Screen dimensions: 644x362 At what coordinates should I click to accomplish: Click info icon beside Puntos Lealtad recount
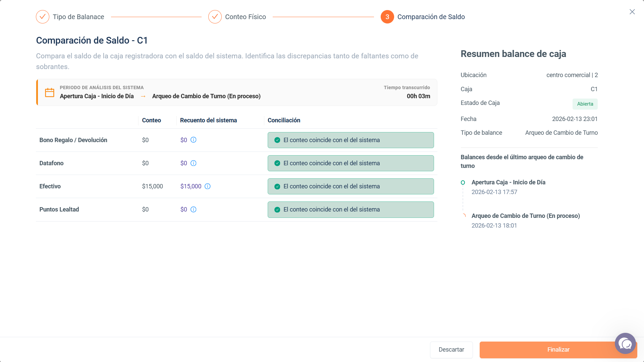click(x=194, y=209)
